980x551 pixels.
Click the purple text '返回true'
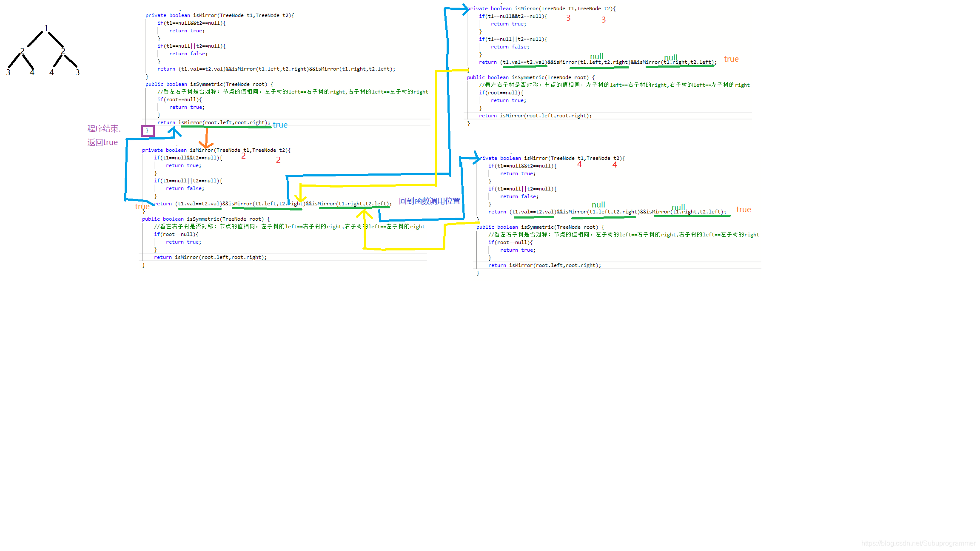click(x=103, y=142)
